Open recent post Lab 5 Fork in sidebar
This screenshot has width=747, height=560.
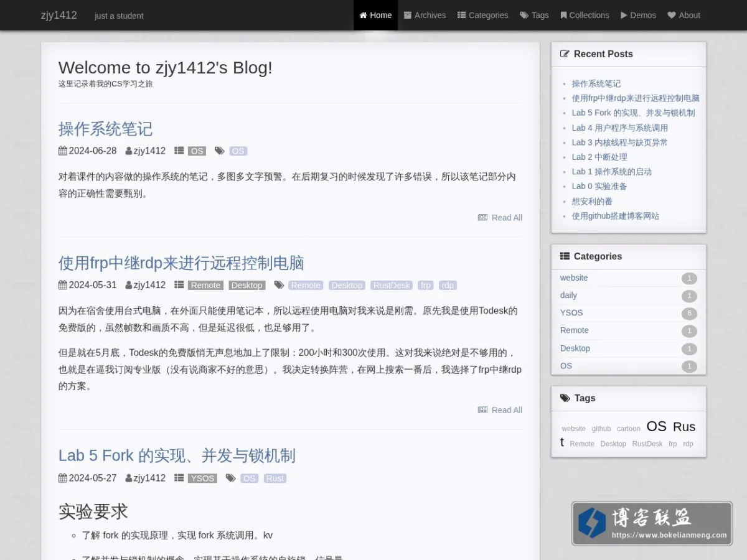(633, 113)
